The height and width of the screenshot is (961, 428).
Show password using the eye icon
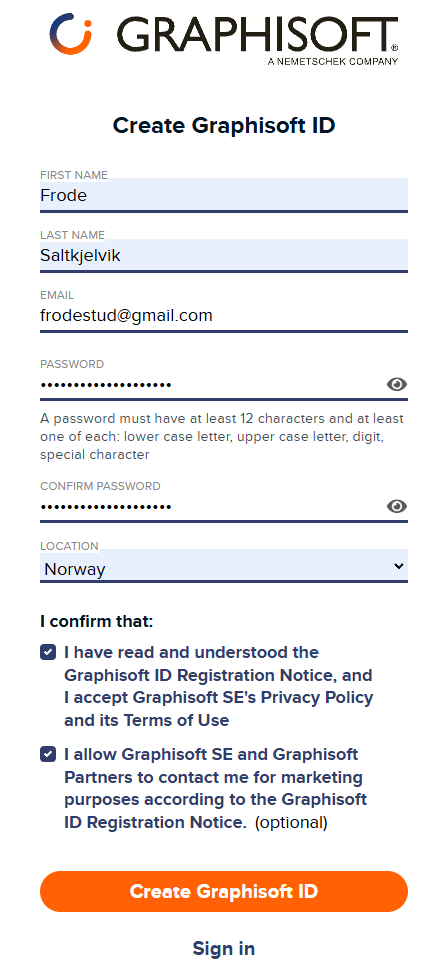[x=397, y=384]
